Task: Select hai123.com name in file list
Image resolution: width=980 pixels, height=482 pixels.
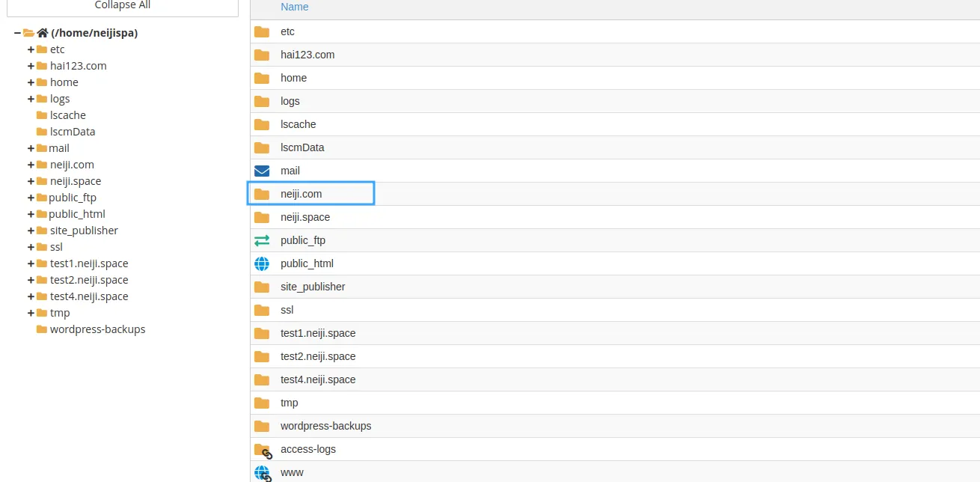Action: pos(307,55)
